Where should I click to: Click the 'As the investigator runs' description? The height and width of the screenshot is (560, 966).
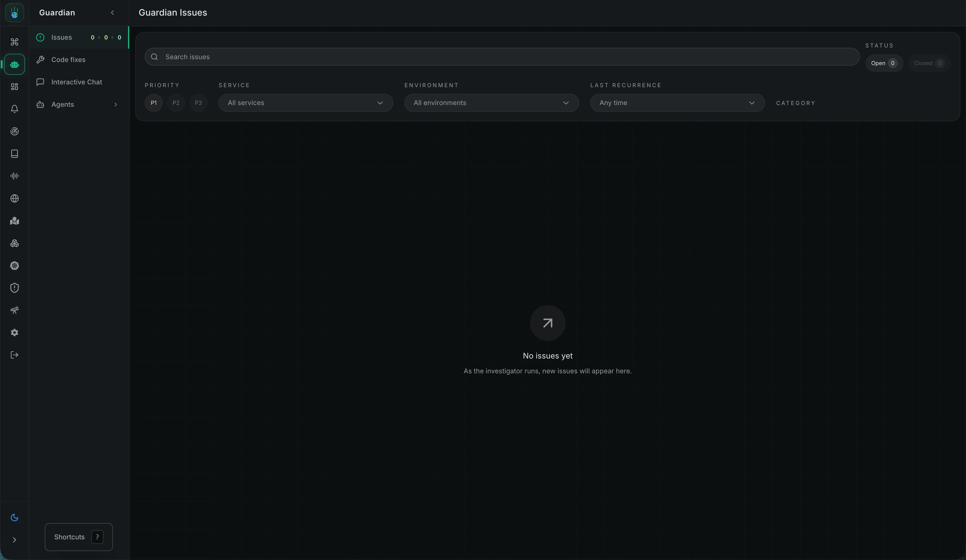pyautogui.click(x=547, y=371)
